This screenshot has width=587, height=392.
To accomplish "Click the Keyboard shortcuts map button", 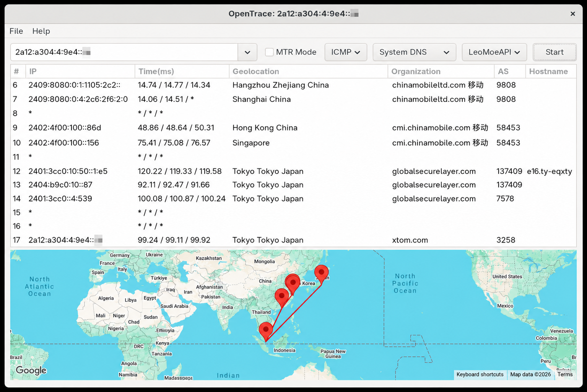I will 480,374.
